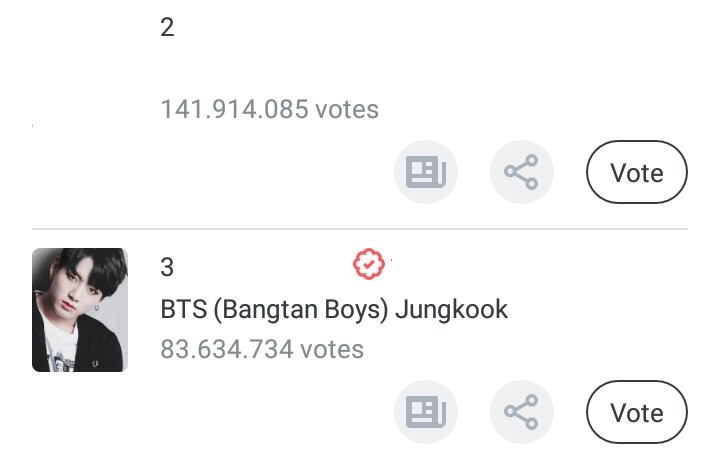
Task: Click the red verified badge
Action: (x=369, y=265)
